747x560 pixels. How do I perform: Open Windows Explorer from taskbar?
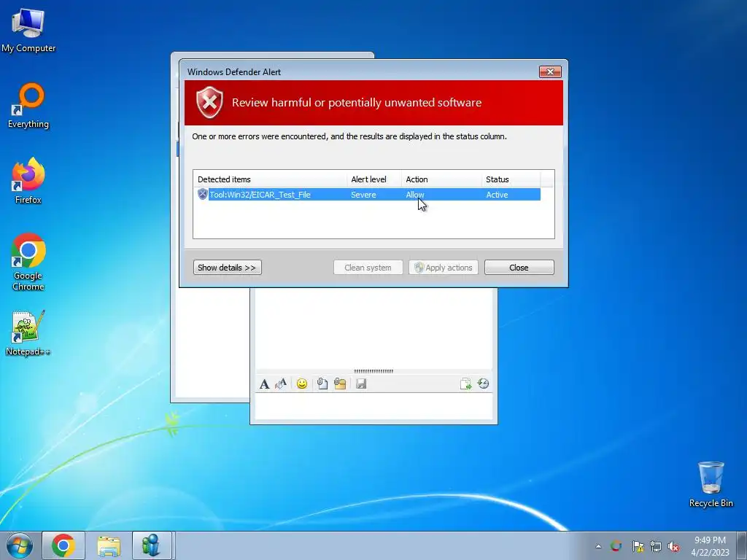tap(109, 545)
